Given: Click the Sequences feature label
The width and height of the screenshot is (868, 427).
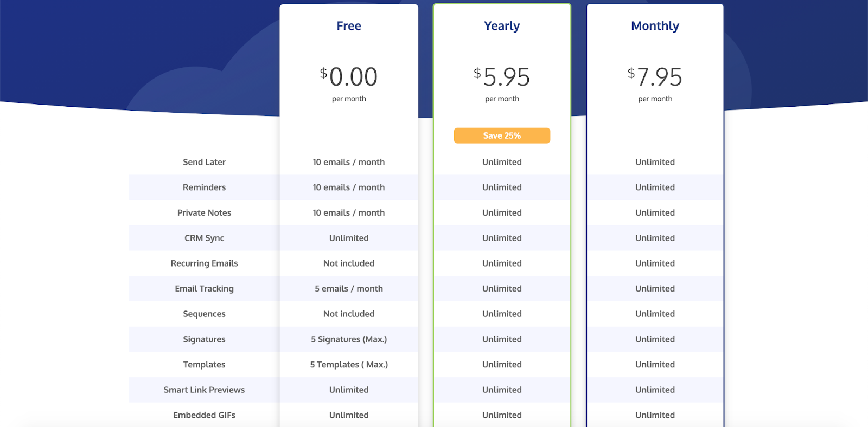Looking at the screenshot, I should point(204,314).
